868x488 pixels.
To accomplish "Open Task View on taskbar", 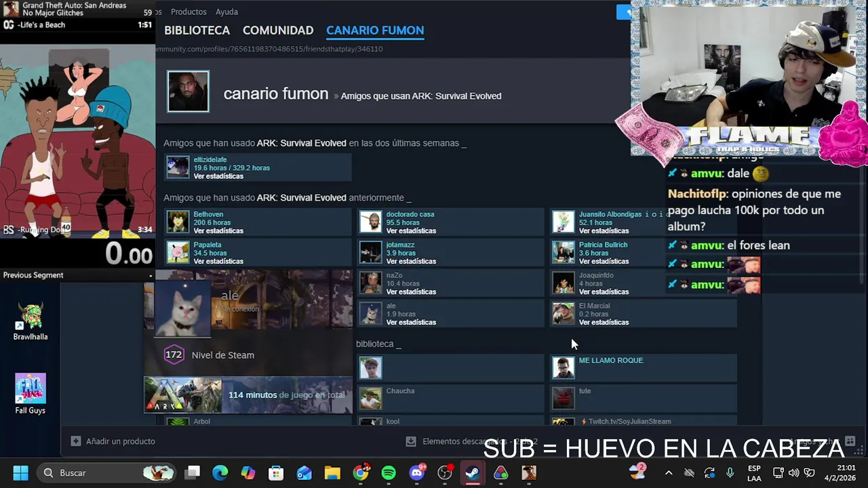I will [193, 472].
